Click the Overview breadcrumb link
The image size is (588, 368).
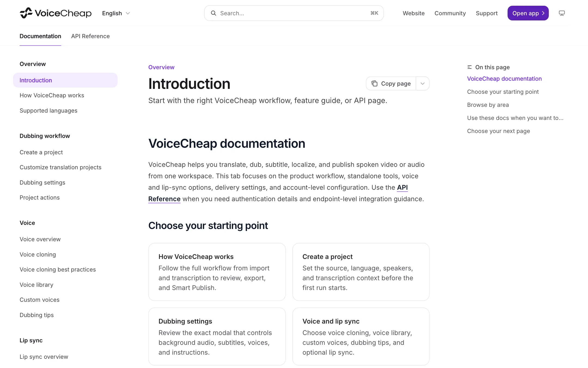(x=161, y=67)
